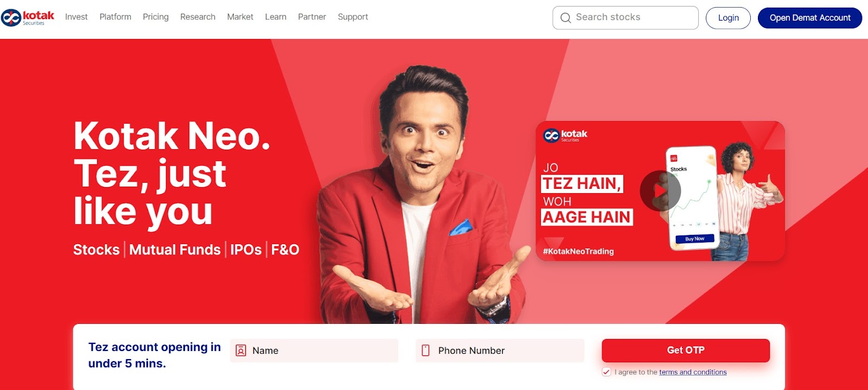Open the terms and conditions link

click(693, 372)
